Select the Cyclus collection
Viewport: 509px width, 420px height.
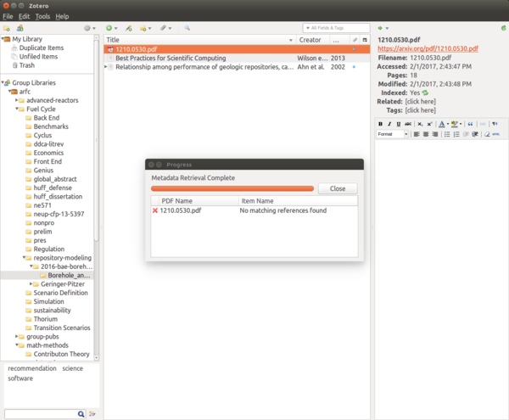[42, 135]
